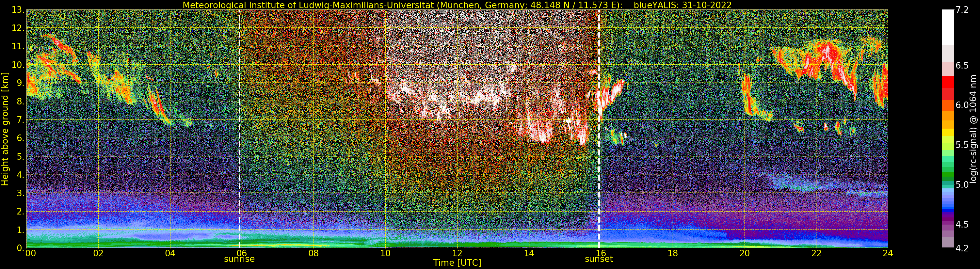This screenshot has height=269, width=980.
Task: Click the 'Time [UTC]' axis label
Action: coord(457,263)
